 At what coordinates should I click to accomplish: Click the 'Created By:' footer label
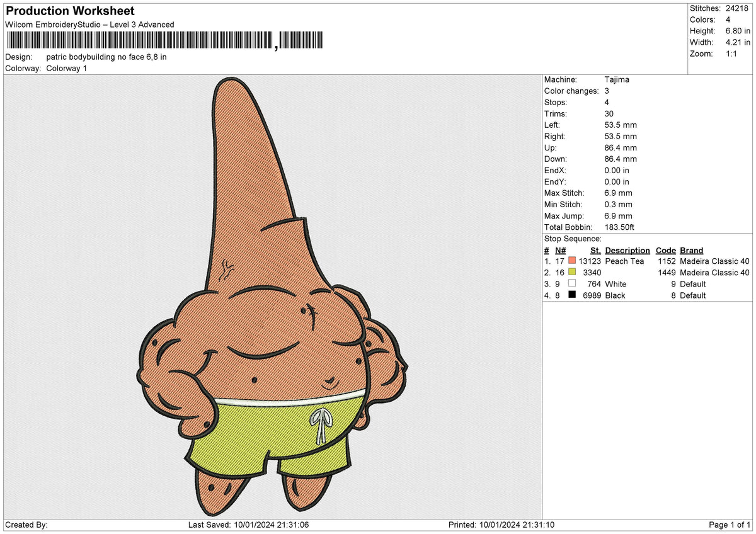(26, 525)
